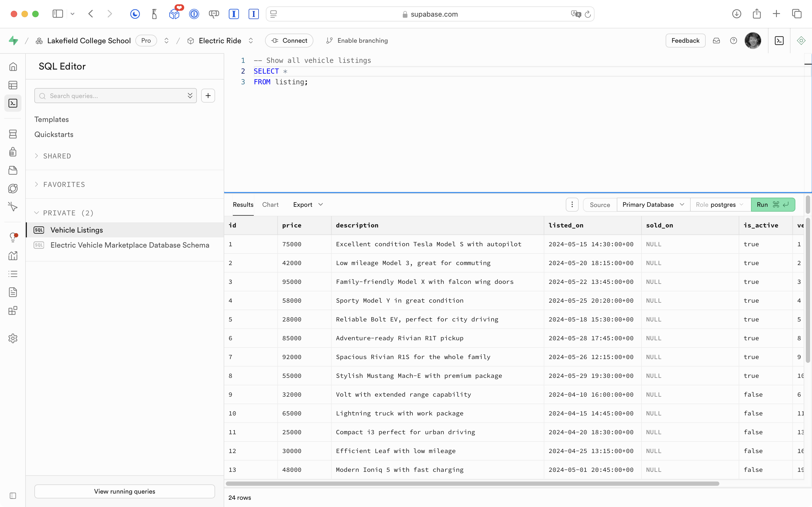Click the green Run button

click(773, 205)
